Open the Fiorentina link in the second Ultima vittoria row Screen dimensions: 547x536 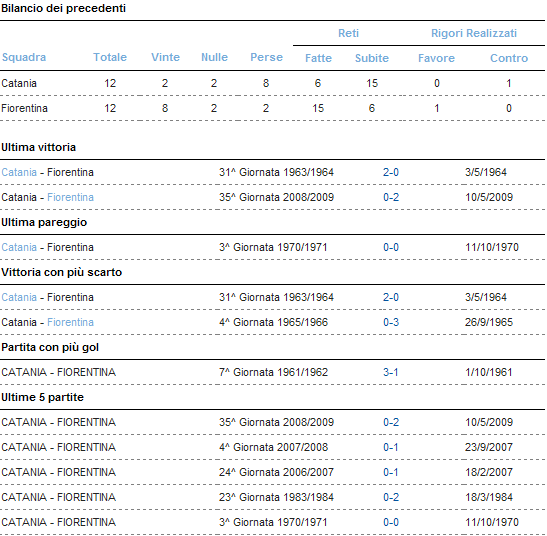click(x=70, y=197)
